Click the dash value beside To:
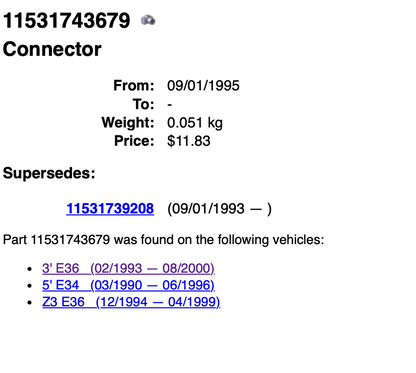 click(170, 105)
